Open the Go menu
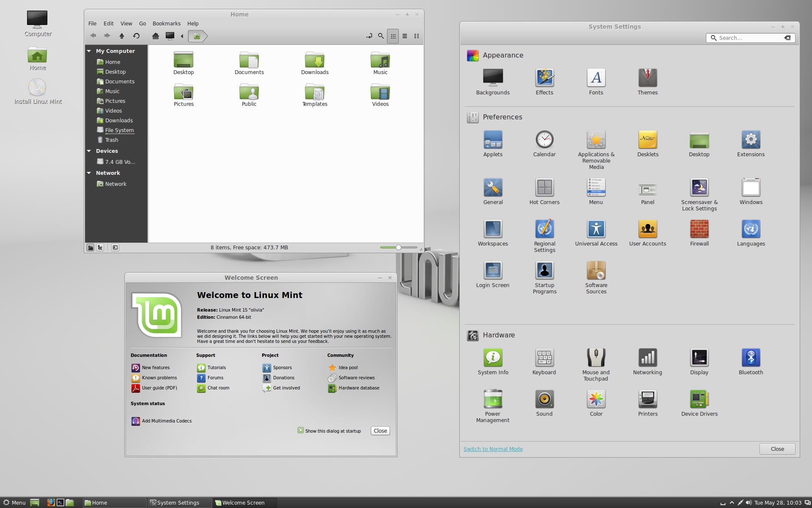The height and width of the screenshot is (508, 812). pyautogui.click(x=143, y=23)
